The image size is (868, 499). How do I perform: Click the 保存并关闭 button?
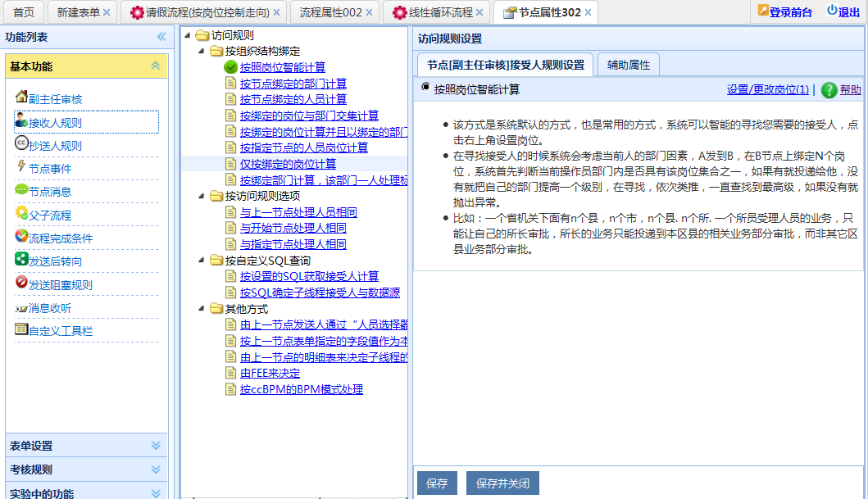(x=502, y=483)
